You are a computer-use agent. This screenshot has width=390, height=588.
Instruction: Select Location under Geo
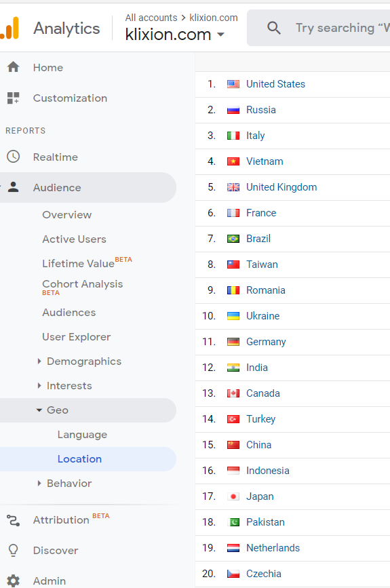coord(79,459)
